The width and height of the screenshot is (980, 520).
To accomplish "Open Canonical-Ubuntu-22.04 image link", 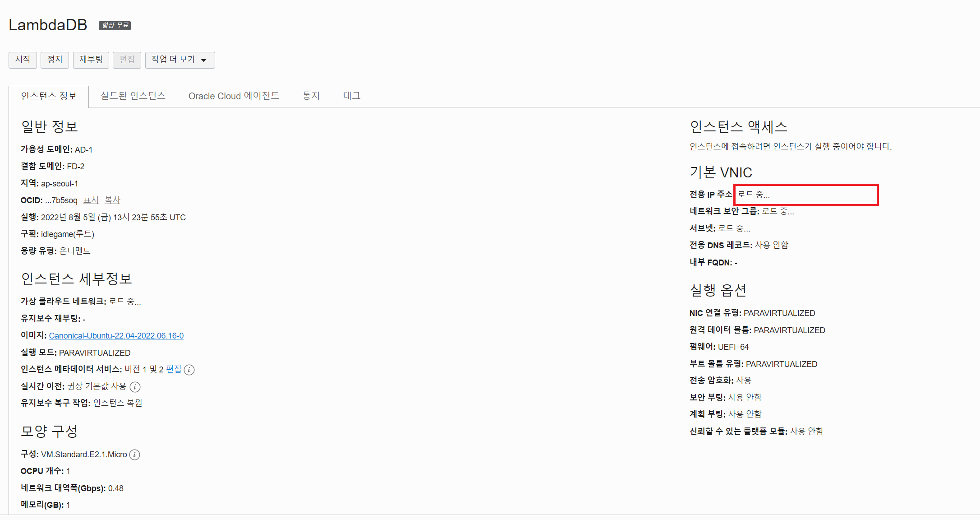I will 116,336.
